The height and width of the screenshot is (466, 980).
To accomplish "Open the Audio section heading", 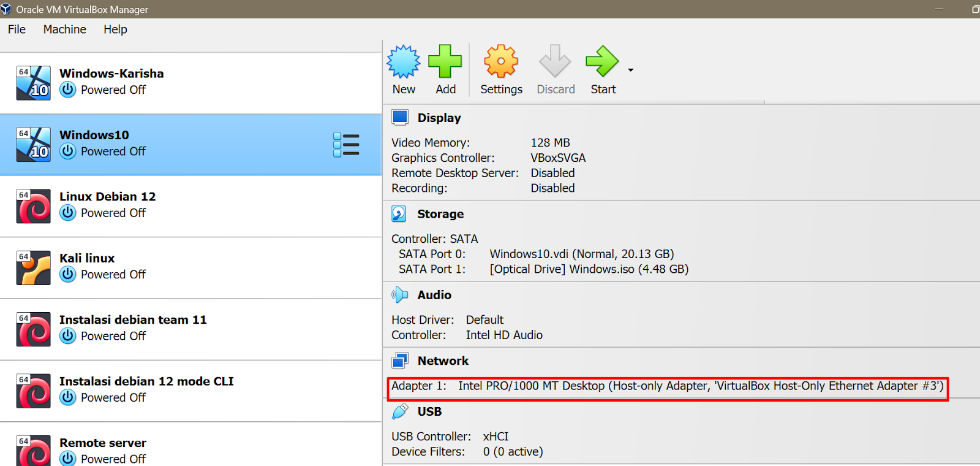I will [434, 295].
